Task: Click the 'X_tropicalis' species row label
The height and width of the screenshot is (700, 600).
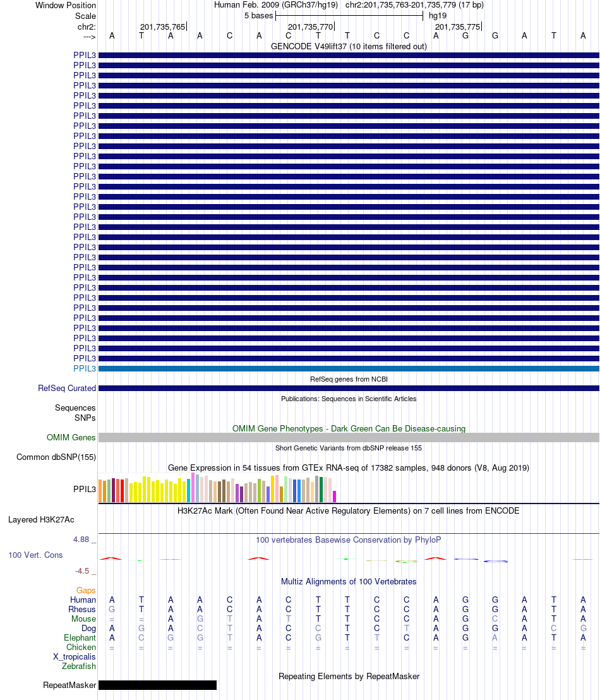Action: (x=74, y=656)
